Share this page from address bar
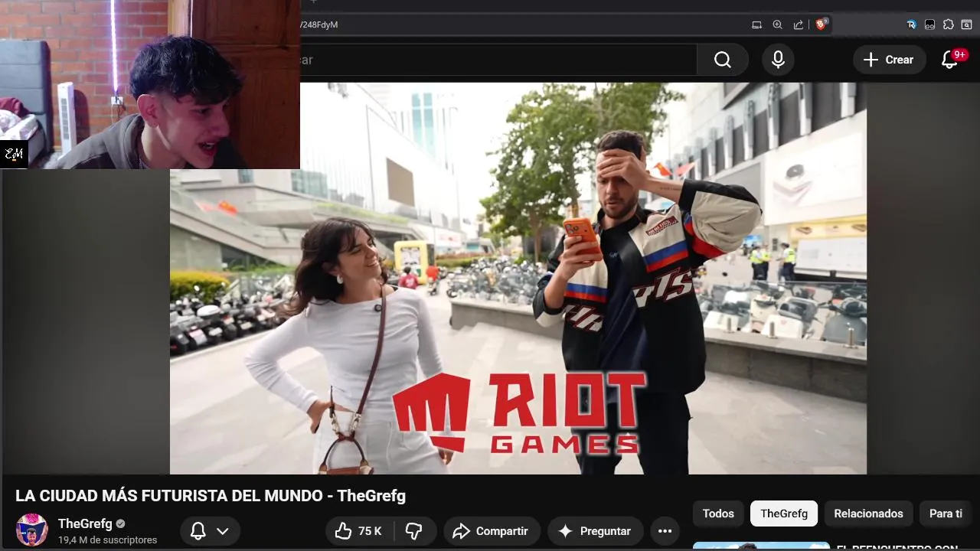This screenshot has height=551, width=980. [x=799, y=24]
